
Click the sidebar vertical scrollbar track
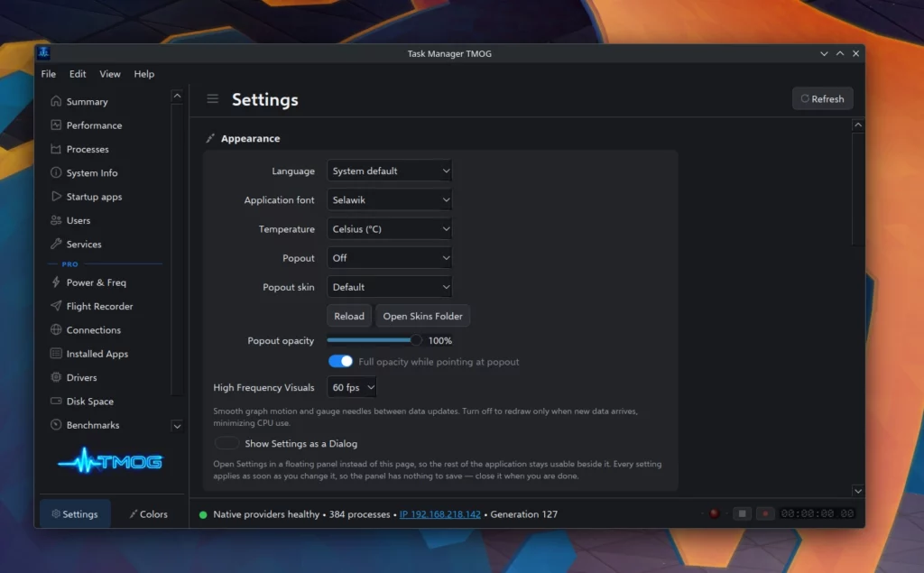click(176, 251)
